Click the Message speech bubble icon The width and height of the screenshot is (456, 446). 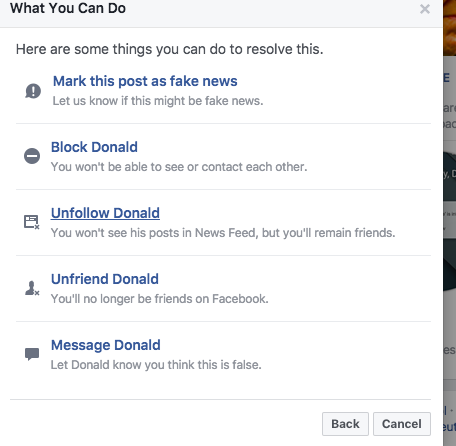[32, 354]
